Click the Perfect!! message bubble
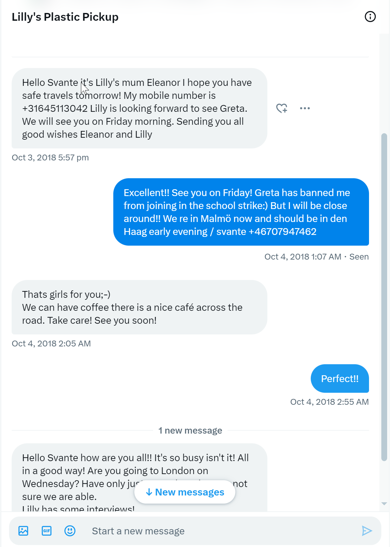Image resolution: width=392 pixels, height=547 pixels. coord(340,378)
